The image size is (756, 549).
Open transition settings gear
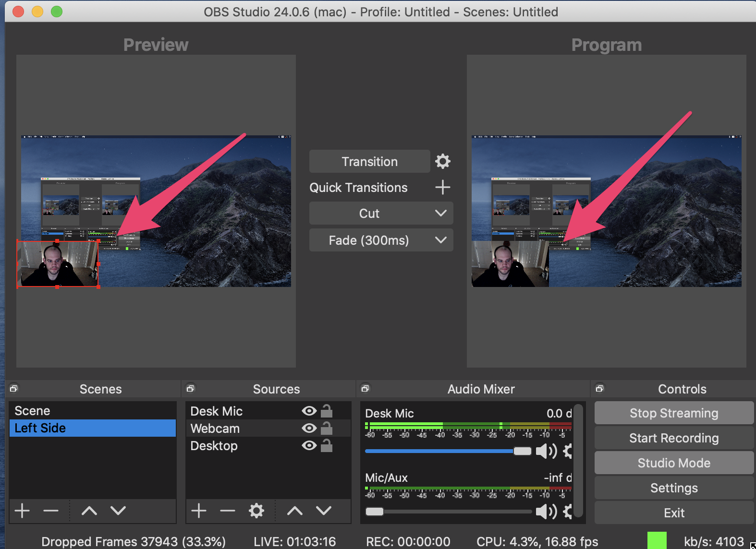(x=443, y=161)
